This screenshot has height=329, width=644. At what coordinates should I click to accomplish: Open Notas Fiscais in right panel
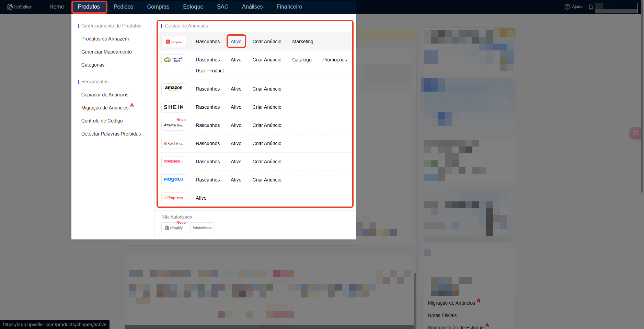click(x=442, y=315)
